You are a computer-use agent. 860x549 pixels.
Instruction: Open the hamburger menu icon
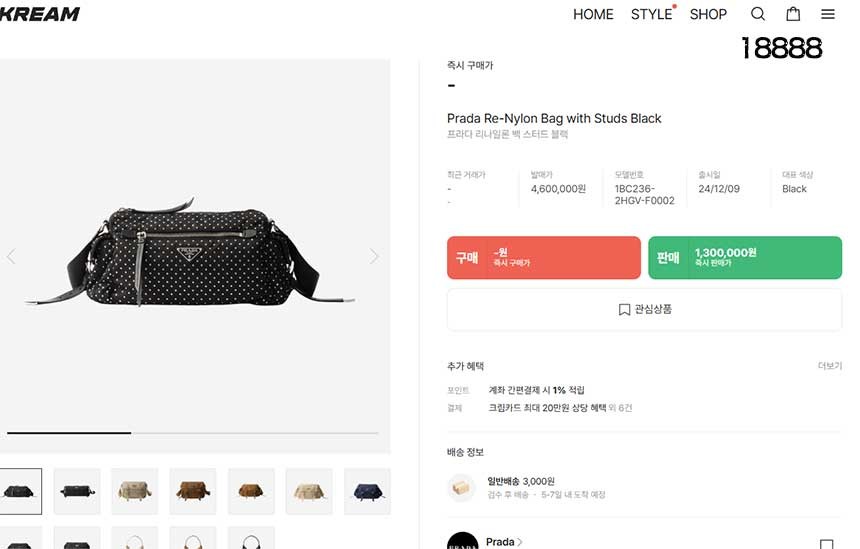click(x=828, y=14)
